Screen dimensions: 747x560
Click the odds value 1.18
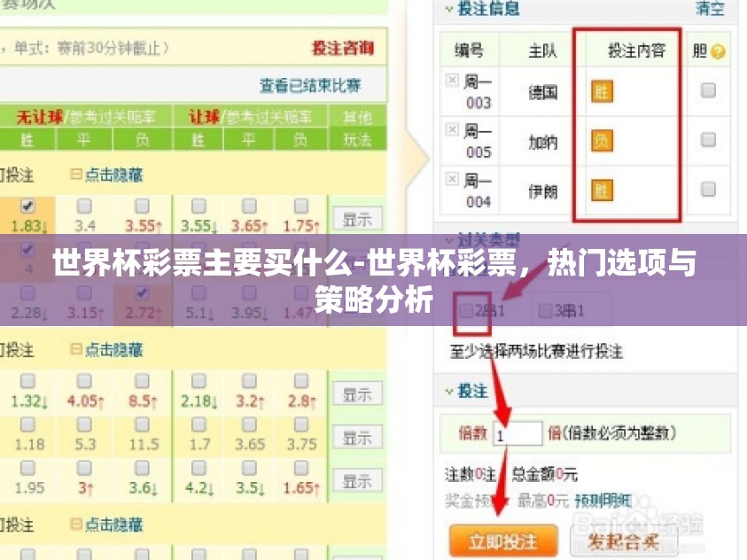click(x=29, y=444)
